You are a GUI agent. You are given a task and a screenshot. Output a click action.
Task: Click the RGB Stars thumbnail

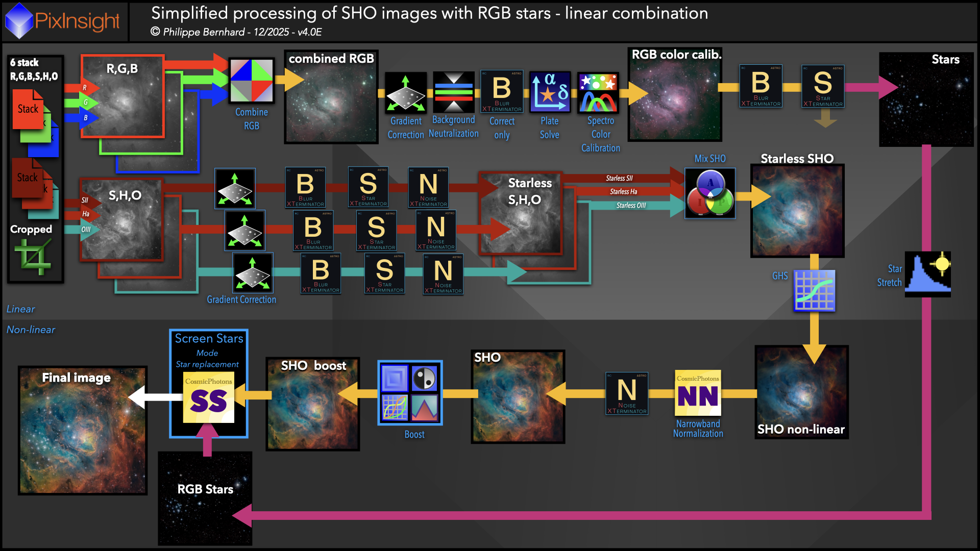(x=205, y=498)
